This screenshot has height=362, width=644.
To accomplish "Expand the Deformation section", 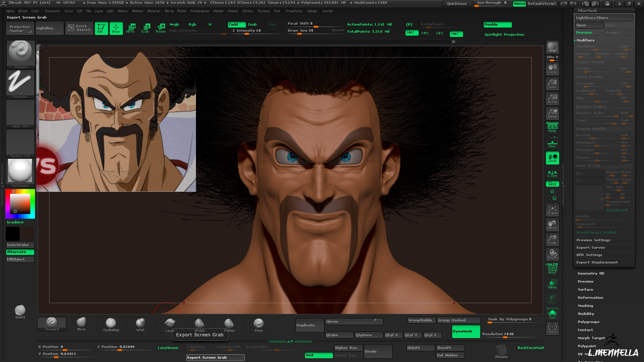I will pos(590,298).
